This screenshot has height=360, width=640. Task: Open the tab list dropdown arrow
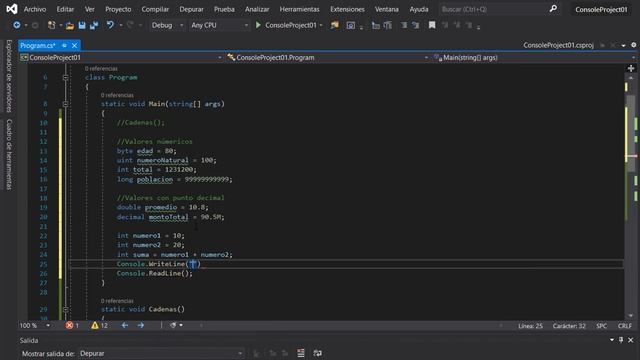click(624, 45)
